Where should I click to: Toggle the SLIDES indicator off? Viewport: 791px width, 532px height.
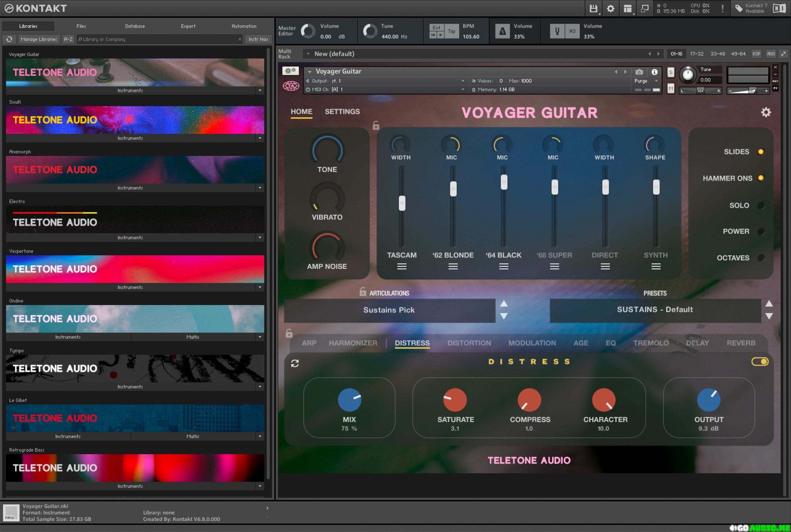coord(761,152)
